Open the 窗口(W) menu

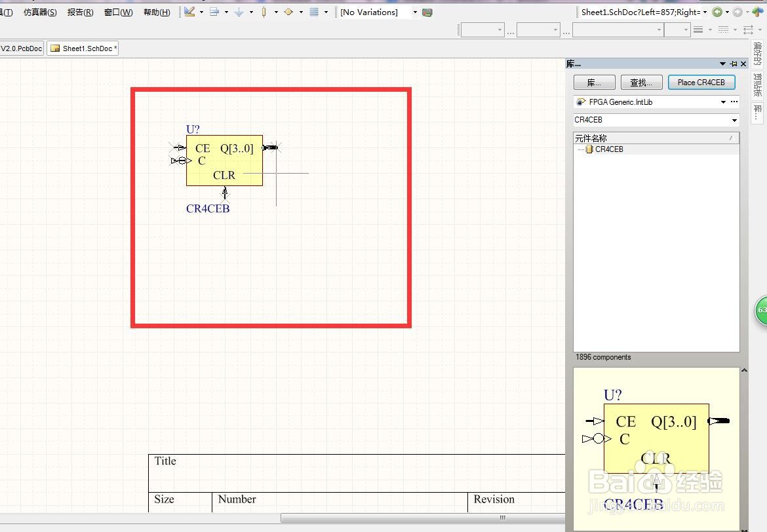tap(119, 12)
